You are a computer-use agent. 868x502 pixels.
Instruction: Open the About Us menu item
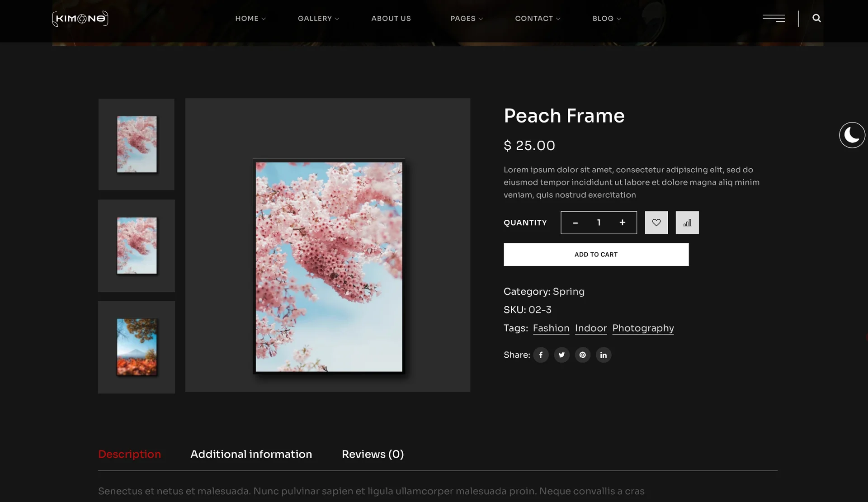391,19
